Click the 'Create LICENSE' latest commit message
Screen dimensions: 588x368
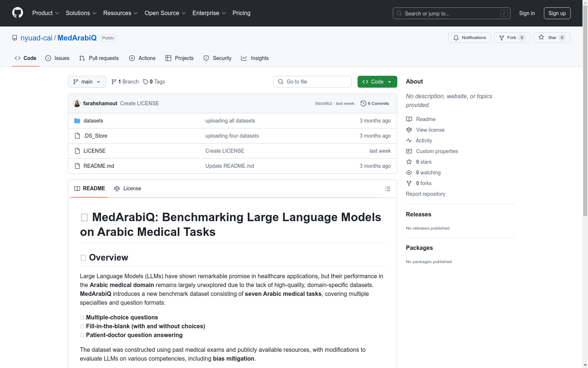[x=140, y=103]
